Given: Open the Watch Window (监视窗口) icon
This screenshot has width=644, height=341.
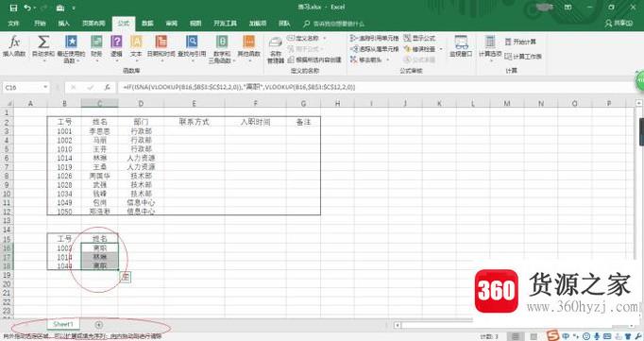Looking at the screenshot, I should point(461,43).
